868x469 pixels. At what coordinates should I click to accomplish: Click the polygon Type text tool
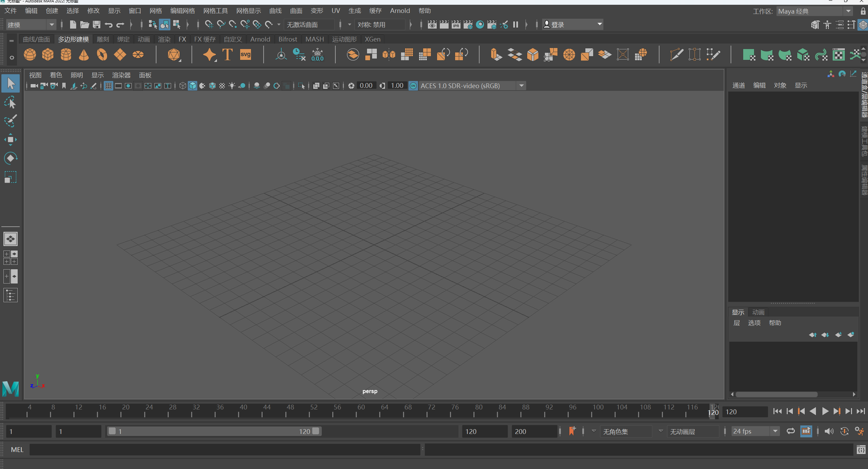(x=227, y=54)
